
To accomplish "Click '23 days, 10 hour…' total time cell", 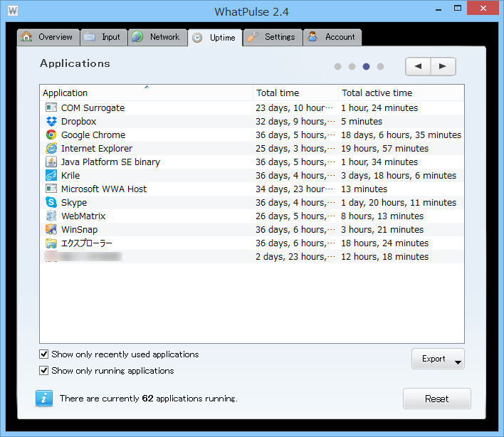I will 295,108.
